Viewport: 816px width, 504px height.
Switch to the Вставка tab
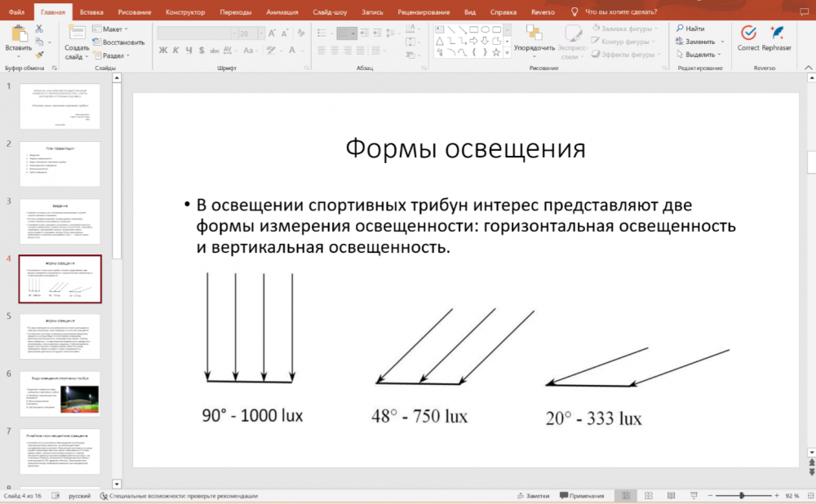[91, 11]
